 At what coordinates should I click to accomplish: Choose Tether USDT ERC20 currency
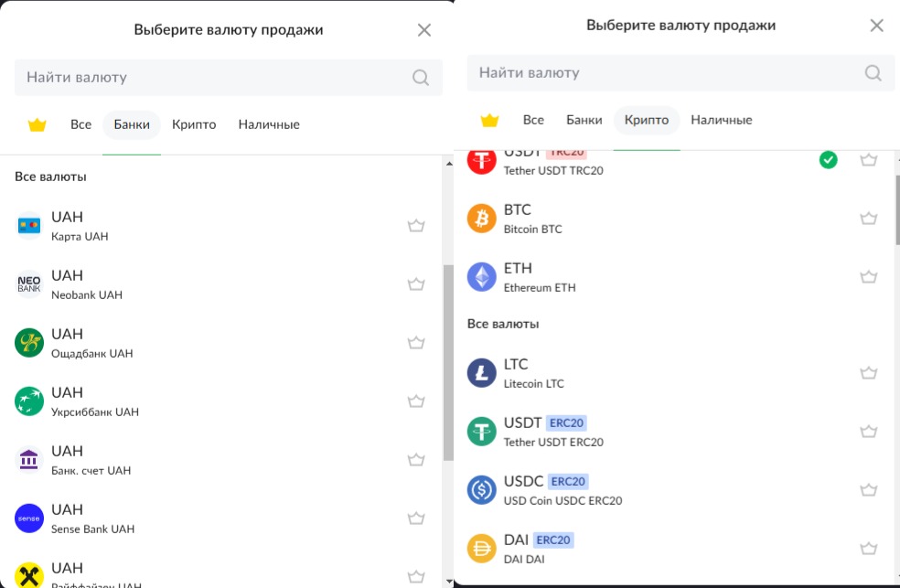point(640,432)
